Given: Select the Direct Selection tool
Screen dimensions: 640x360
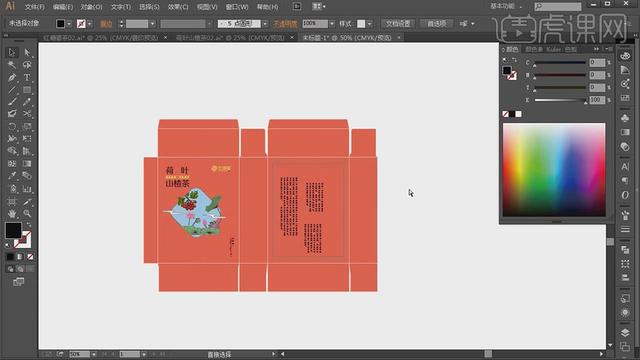Looking at the screenshot, I should 27,52.
